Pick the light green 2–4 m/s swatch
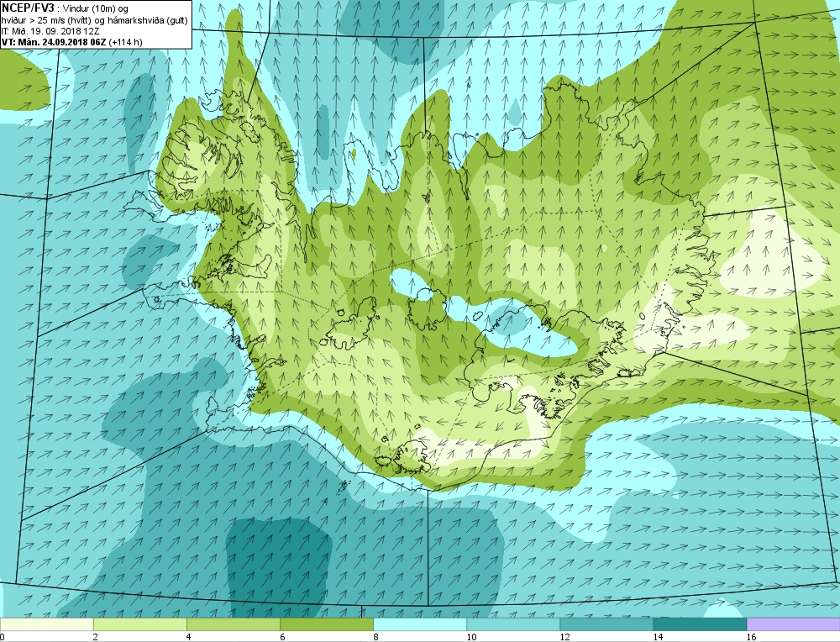Image resolution: width=840 pixels, height=642 pixels. 139,624
